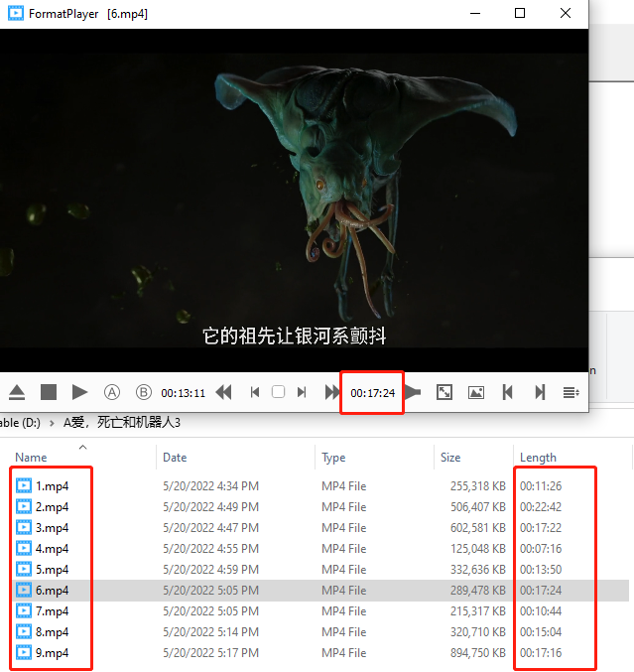634x672 pixels.
Task: Click length 00:22:42 of 2.mp4
Action: pos(541,507)
